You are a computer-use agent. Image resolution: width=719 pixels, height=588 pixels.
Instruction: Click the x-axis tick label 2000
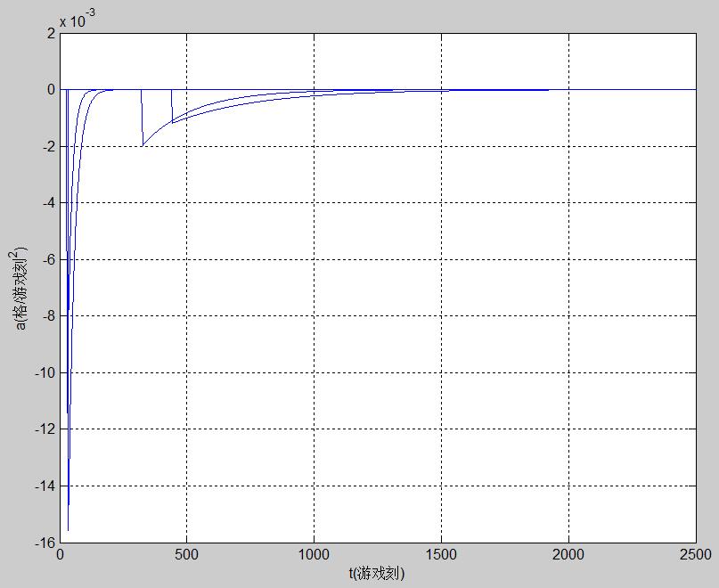pyautogui.click(x=568, y=554)
